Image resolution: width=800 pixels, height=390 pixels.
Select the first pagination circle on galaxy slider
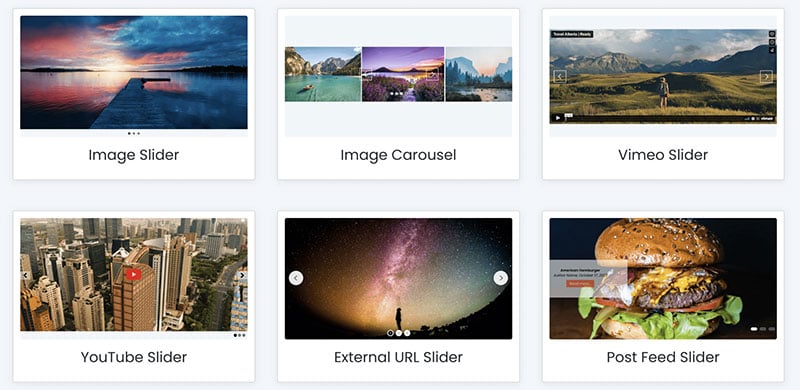click(x=390, y=333)
